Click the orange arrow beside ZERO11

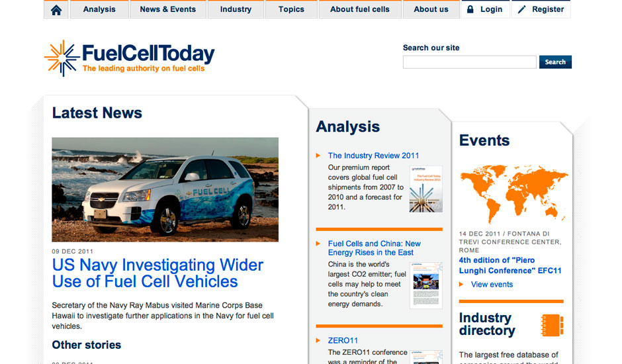[x=318, y=341]
